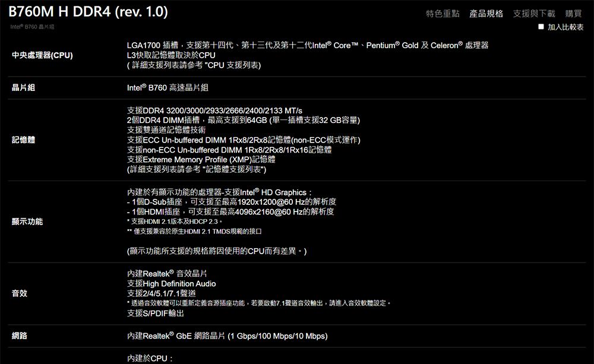Screen dimensions: 594x364
Task: Click the 顯示功能 row label
Action: tap(27, 221)
